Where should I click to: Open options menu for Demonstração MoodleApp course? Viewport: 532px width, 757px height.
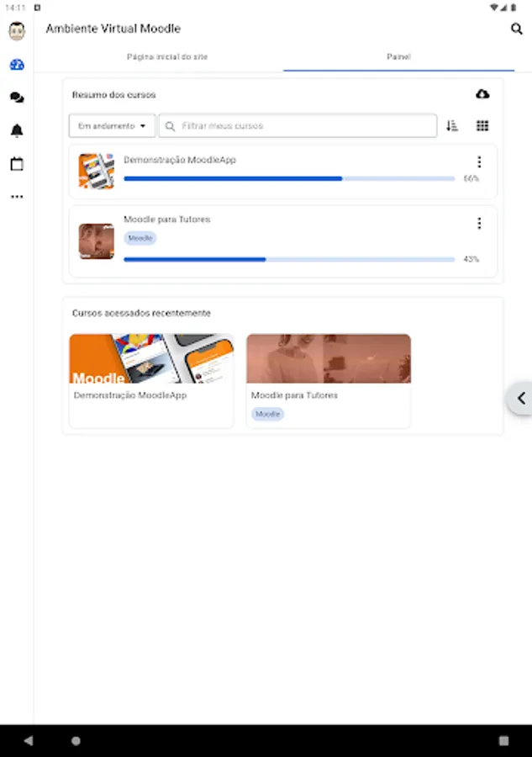479,161
